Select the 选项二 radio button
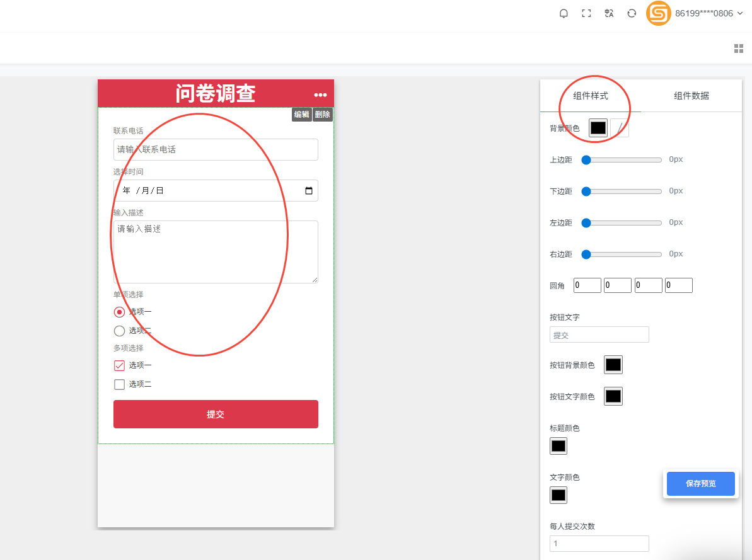This screenshot has width=752, height=560. [x=119, y=331]
